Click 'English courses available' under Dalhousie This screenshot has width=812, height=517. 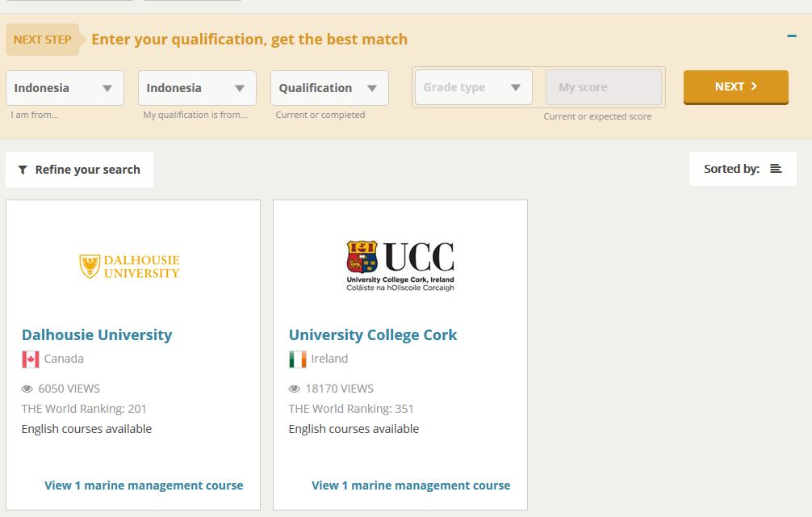pyautogui.click(x=86, y=429)
